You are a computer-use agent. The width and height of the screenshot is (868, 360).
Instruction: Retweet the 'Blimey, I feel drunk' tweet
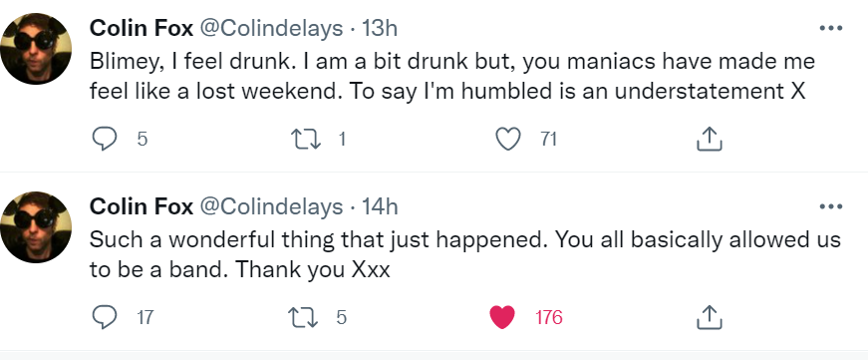click(306, 139)
